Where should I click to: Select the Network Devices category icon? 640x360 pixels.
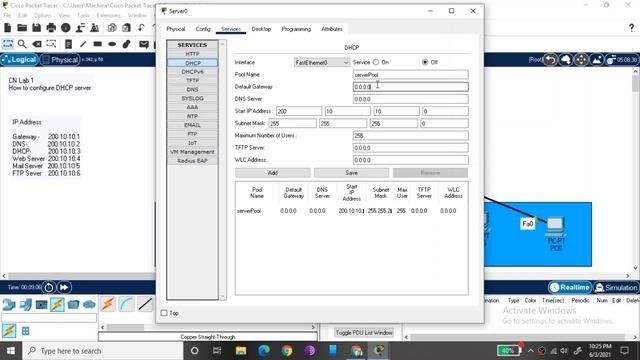[x=9, y=304]
